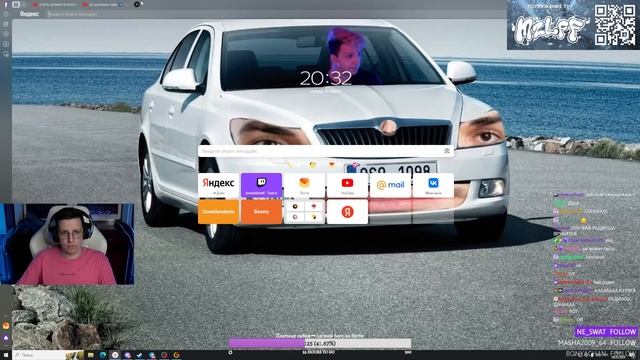Click the orange heart icon below the search box
640x360 pixels.
pyautogui.click(x=331, y=164)
